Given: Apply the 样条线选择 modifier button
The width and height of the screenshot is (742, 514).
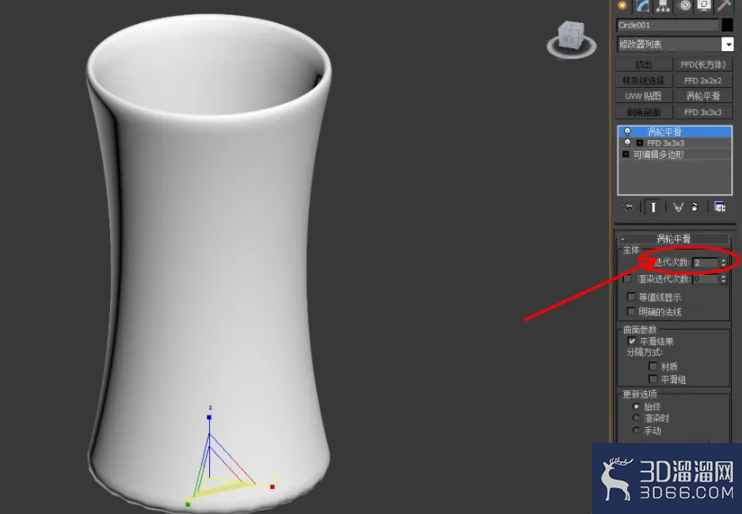Looking at the screenshot, I should click(644, 80).
